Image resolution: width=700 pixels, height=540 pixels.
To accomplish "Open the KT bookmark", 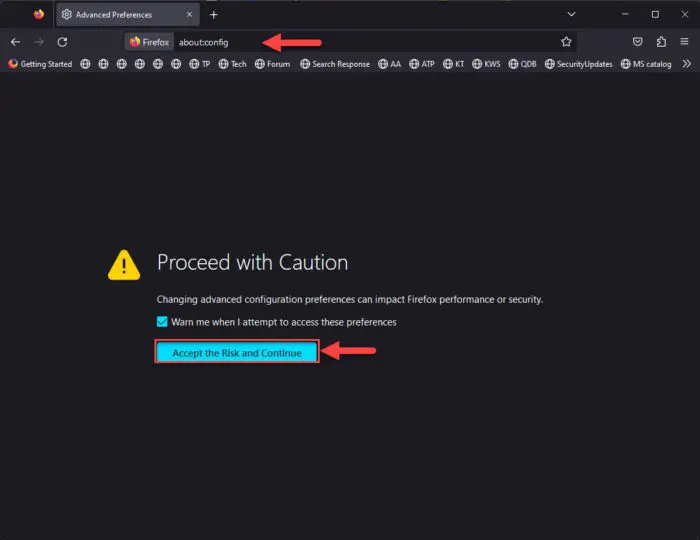I will point(454,64).
